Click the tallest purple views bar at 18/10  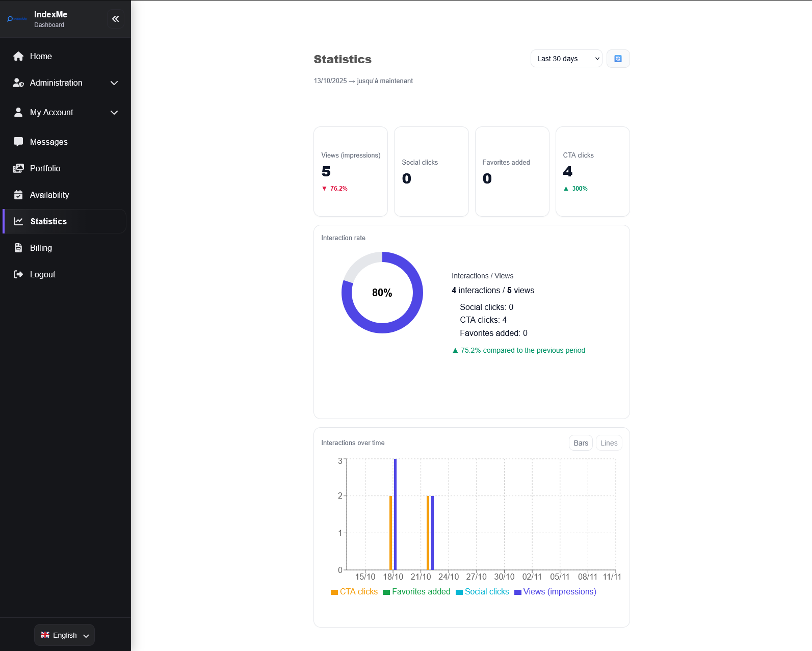tap(395, 514)
